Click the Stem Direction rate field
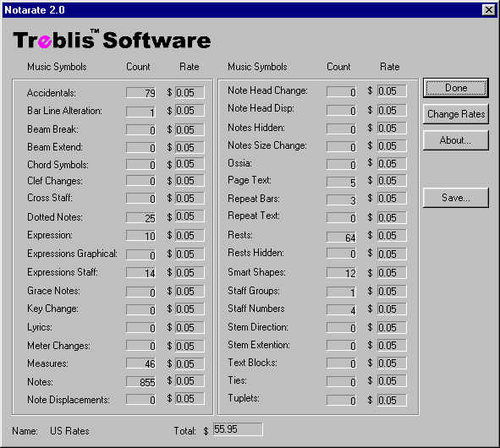This screenshot has height=448, width=500. (x=392, y=328)
